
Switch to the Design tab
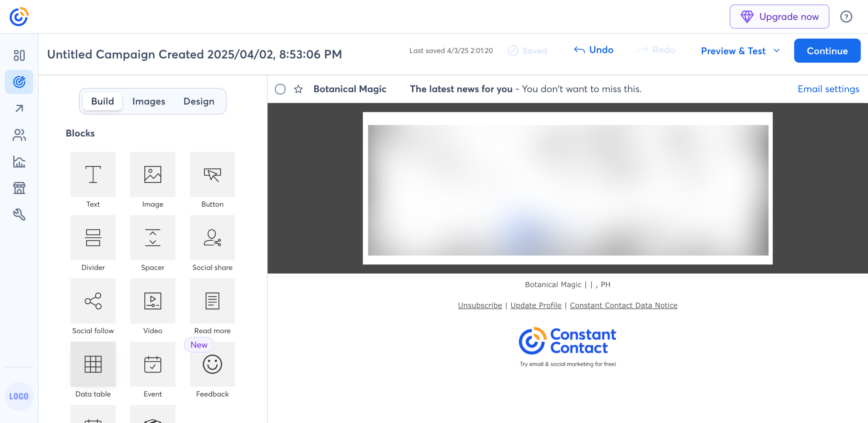pos(199,101)
